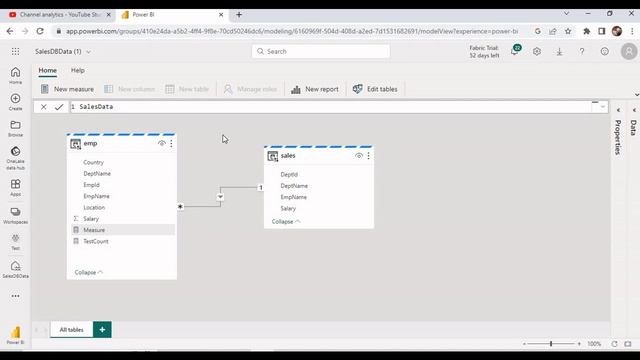Open Apps in left navigation
The height and width of the screenshot is (360, 640).
16,187
